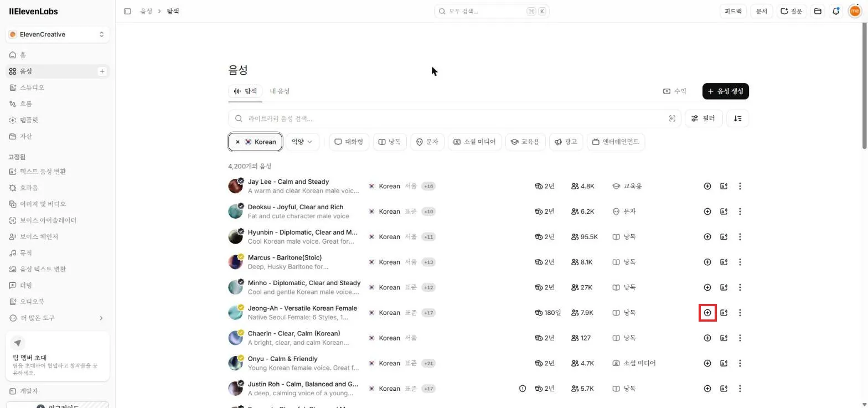Open 텍스트 음성 변환 in the sidebar
Viewport: 868px width, 408px height.
[x=57, y=172]
